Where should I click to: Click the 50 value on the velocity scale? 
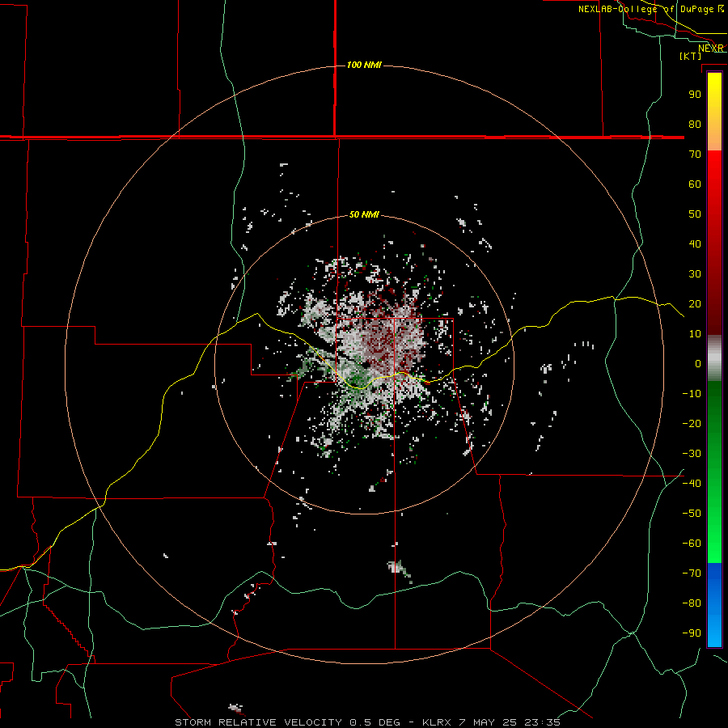[x=695, y=214]
